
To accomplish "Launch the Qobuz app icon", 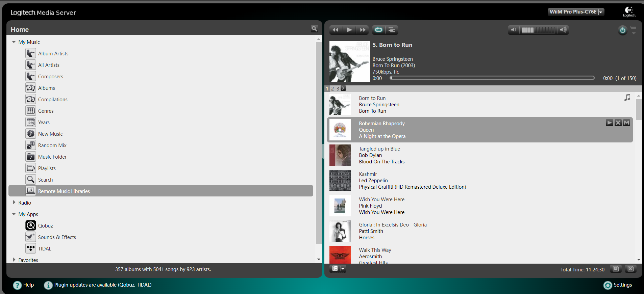I will click(x=31, y=225).
